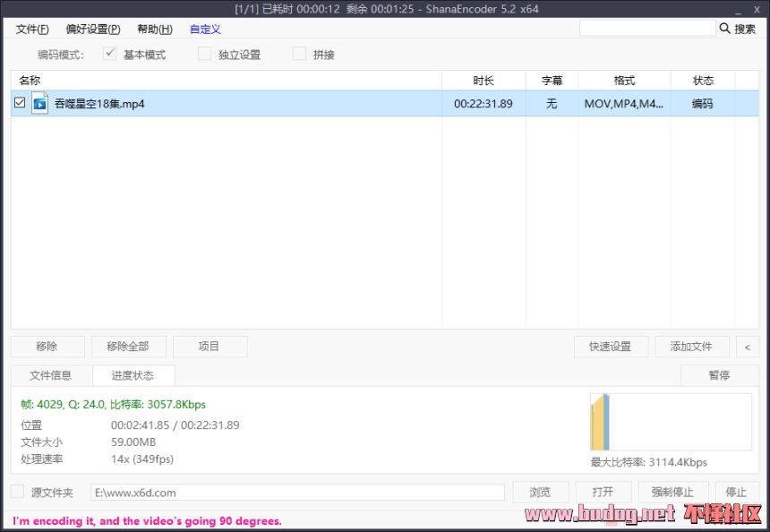Click the output folder path field
The width and height of the screenshot is (770, 532).
coord(297,492)
